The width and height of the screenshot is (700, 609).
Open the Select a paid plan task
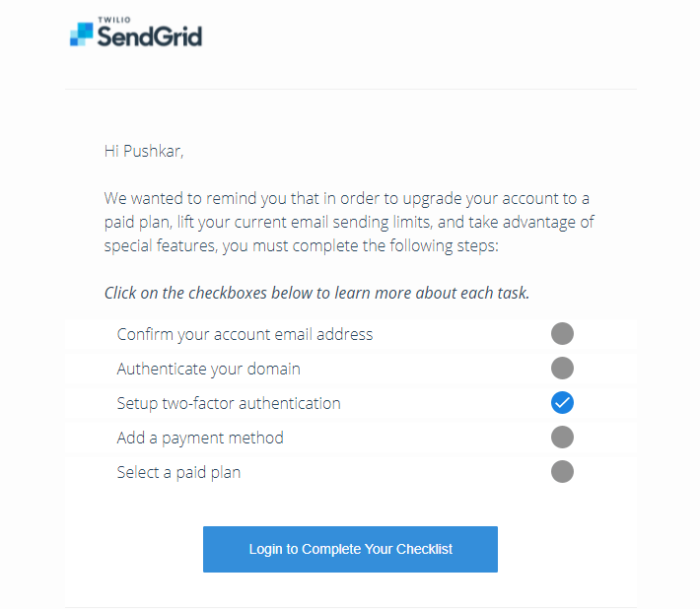click(x=178, y=472)
